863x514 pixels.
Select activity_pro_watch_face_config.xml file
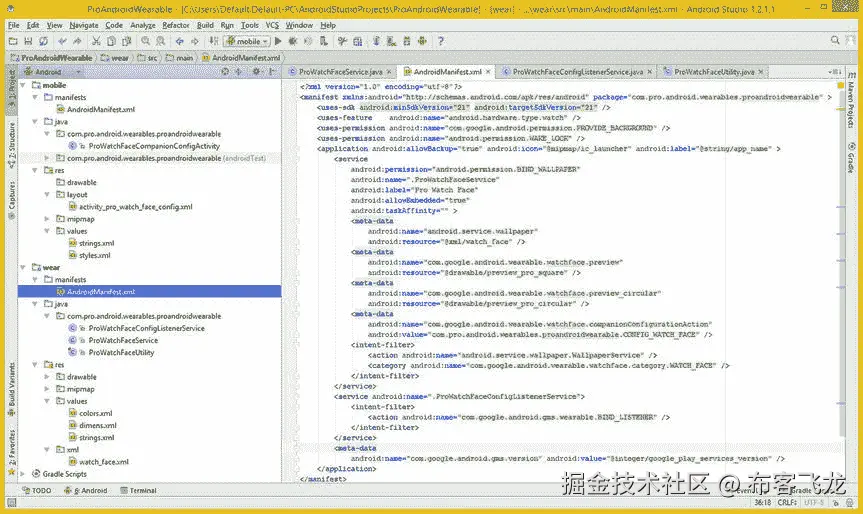coord(135,207)
